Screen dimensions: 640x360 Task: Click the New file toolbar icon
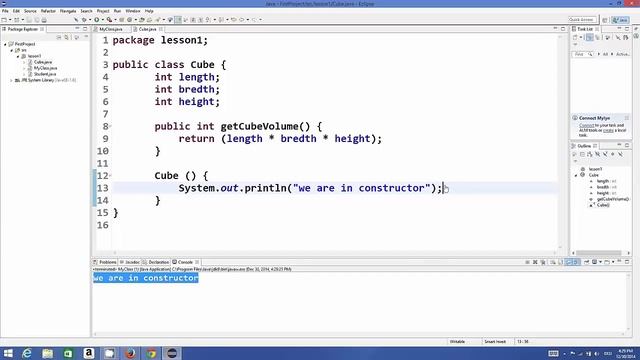4,20
